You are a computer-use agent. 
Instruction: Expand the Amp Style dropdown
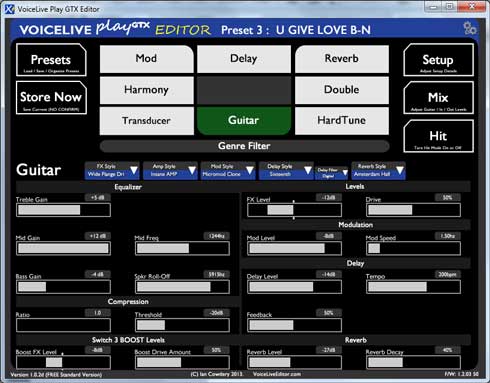(170, 170)
